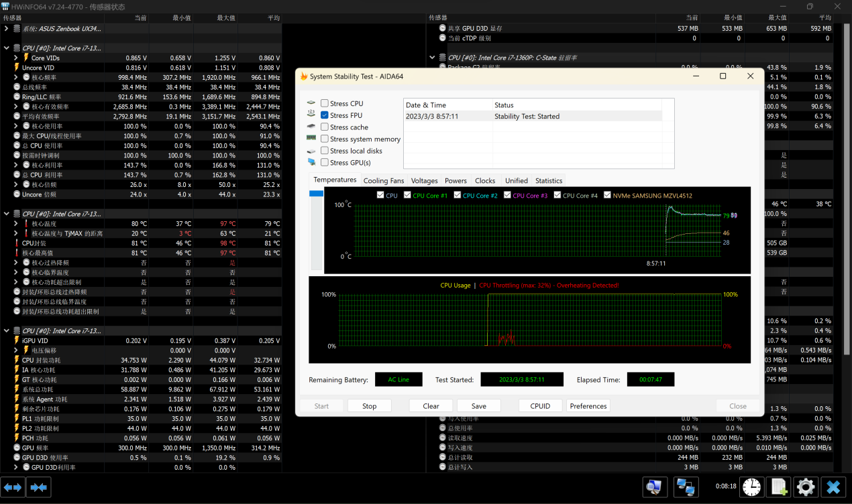Enable the Stress CPU checkbox
This screenshot has width=852, height=504.
pos(325,103)
